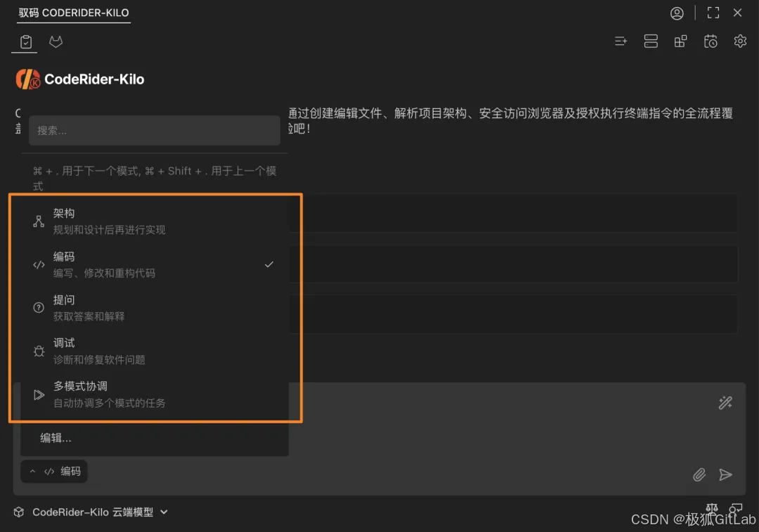The width and height of the screenshot is (759, 532).
Task: Collapse the 编码 mode selector dropdown
Action: pos(54,471)
